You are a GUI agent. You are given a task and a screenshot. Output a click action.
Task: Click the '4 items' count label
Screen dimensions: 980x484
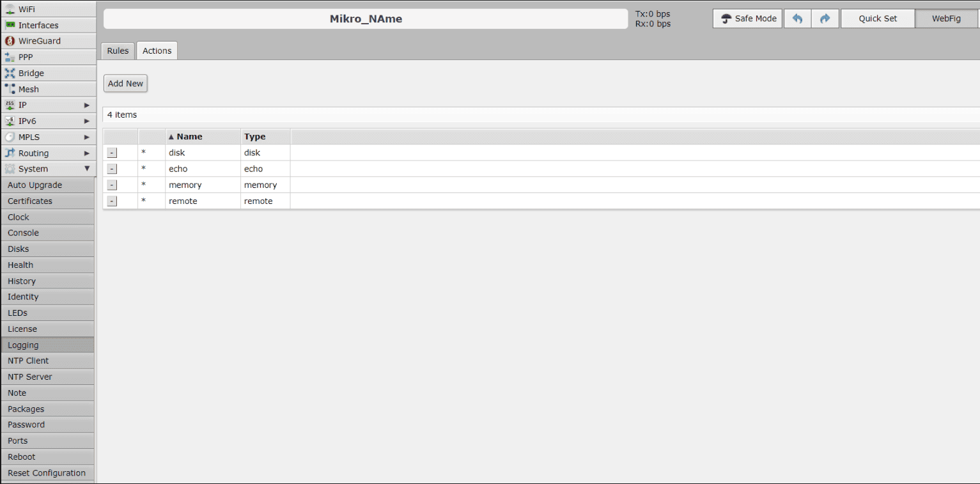[x=122, y=115]
